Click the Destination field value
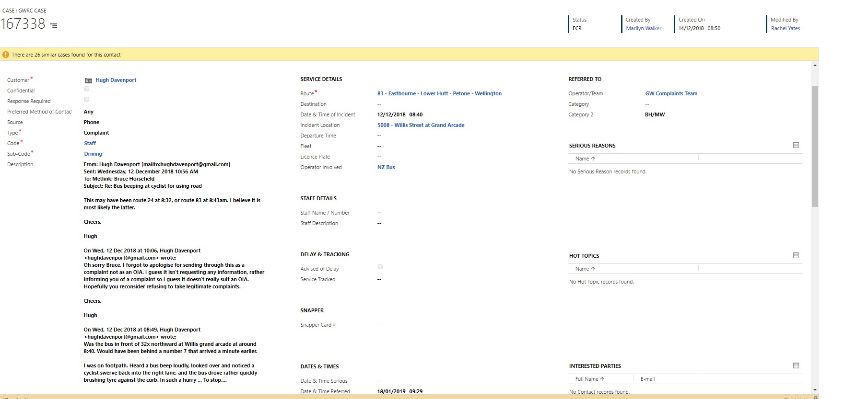 click(379, 104)
